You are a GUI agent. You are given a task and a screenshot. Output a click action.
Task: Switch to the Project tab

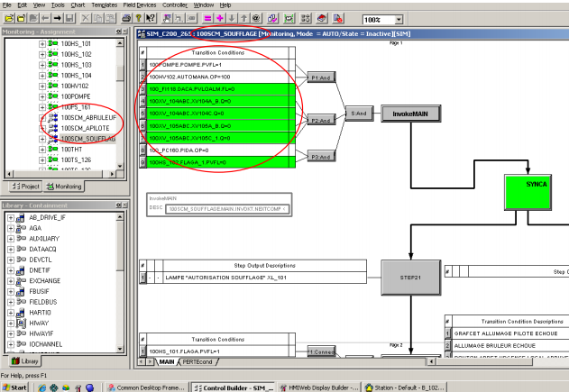coord(25,187)
